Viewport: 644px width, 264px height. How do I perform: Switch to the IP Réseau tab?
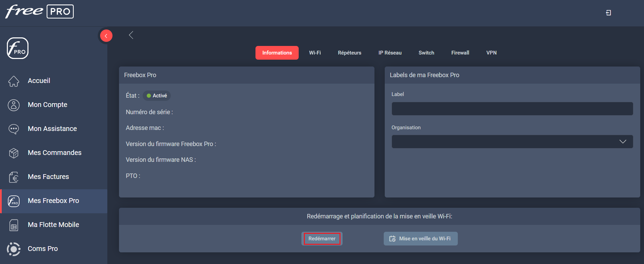pos(390,53)
